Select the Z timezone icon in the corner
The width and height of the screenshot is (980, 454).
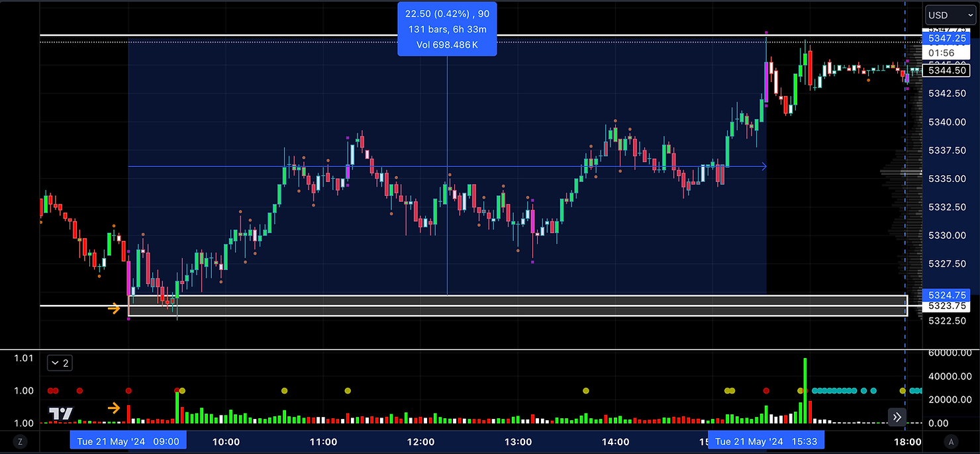(x=20, y=441)
